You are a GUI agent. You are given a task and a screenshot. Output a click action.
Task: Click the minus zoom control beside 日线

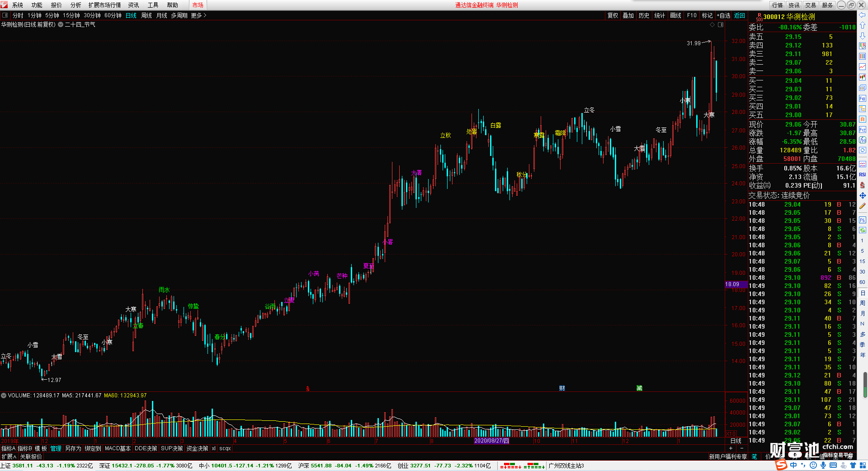point(742,448)
